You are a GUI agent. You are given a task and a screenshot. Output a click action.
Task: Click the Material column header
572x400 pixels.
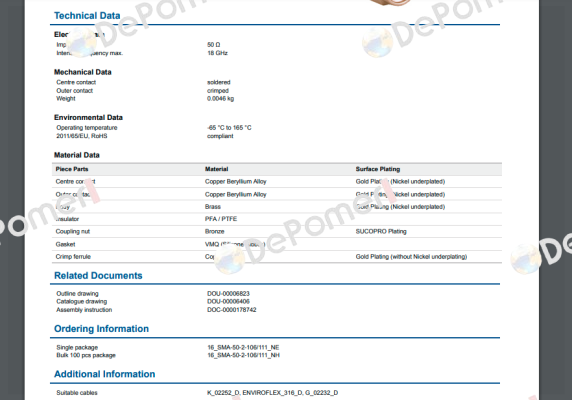pyautogui.click(x=216, y=169)
